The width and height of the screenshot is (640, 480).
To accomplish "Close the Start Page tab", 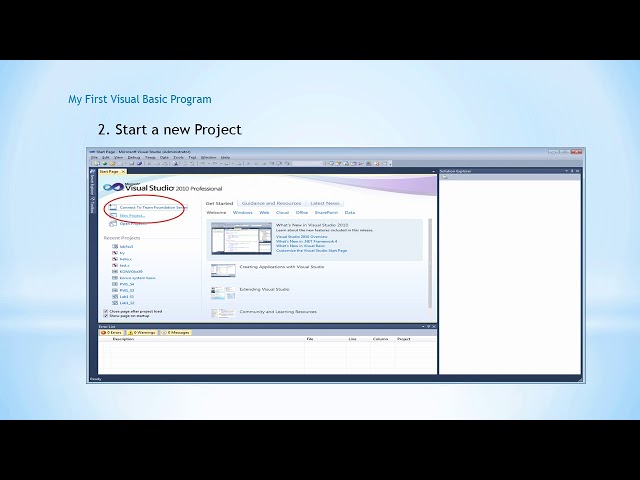I will [123, 172].
